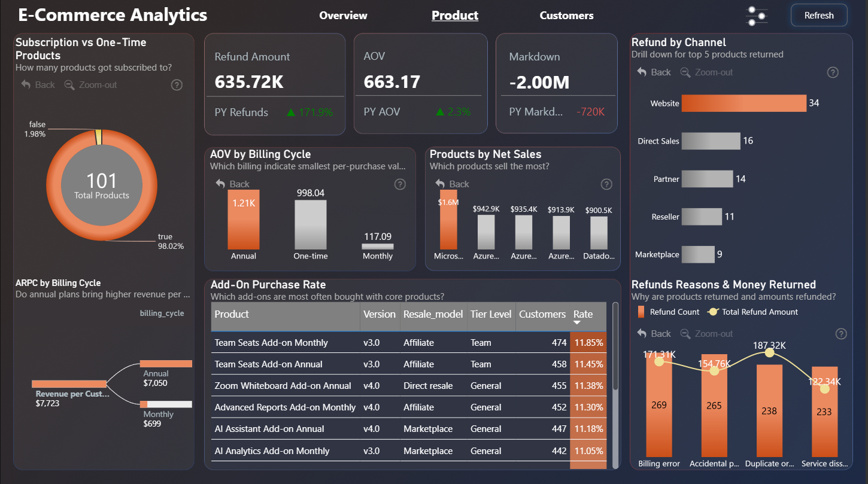Screen dimensions: 868x484
Task: Click Back in the AOV by Billing Cycle chart
Action: (233, 184)
